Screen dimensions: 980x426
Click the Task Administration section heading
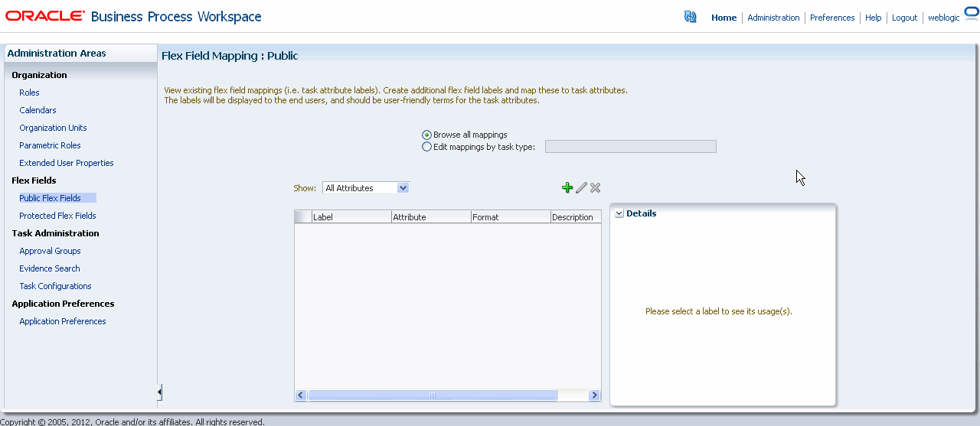[55, 233]
